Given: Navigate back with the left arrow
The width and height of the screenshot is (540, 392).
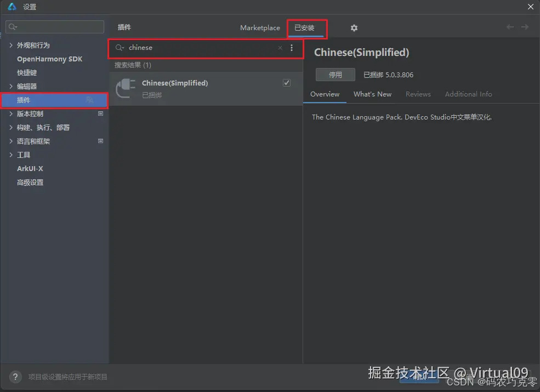Looking at the screenshot, I should point(510,27).
